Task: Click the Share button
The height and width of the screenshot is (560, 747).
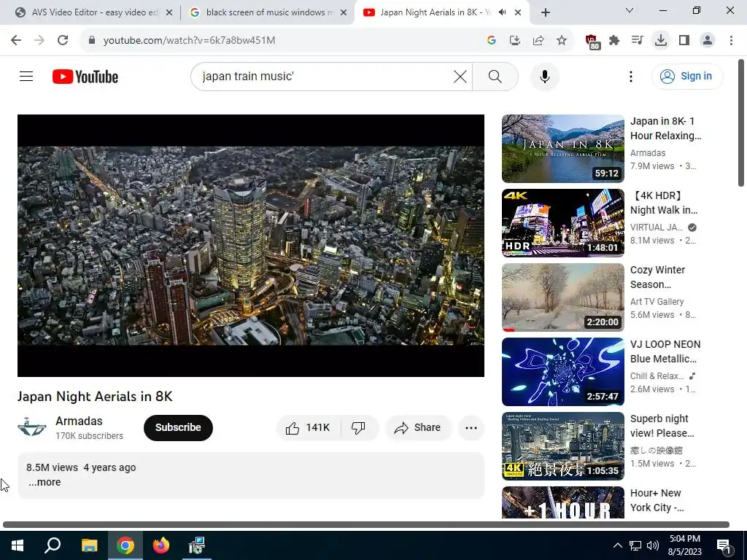Action: [418, 427]
